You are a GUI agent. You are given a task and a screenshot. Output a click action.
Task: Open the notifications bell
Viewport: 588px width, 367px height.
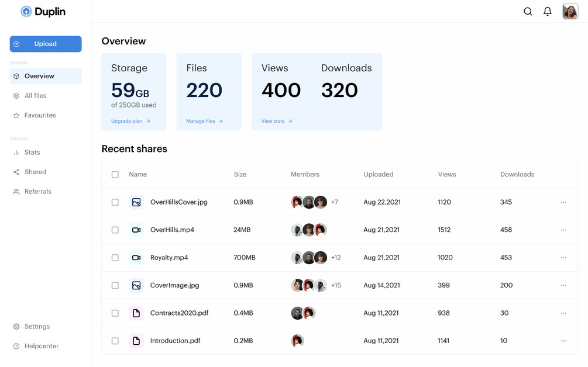click(548, 11)
